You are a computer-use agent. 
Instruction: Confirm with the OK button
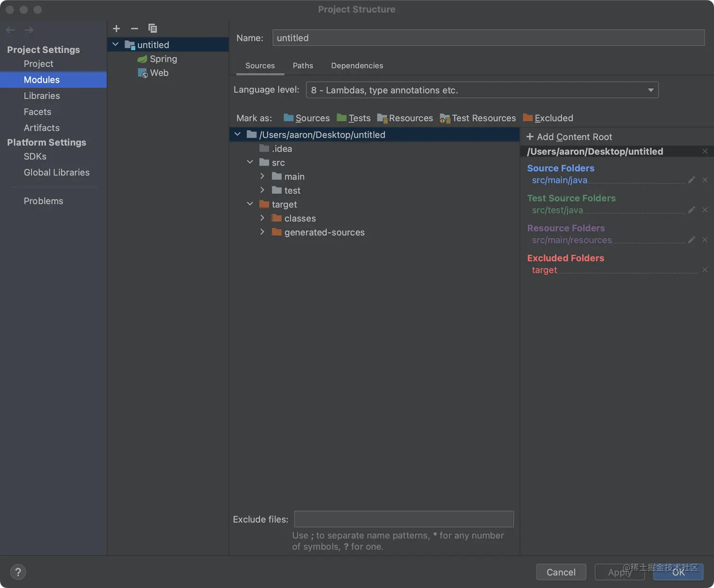678,572
